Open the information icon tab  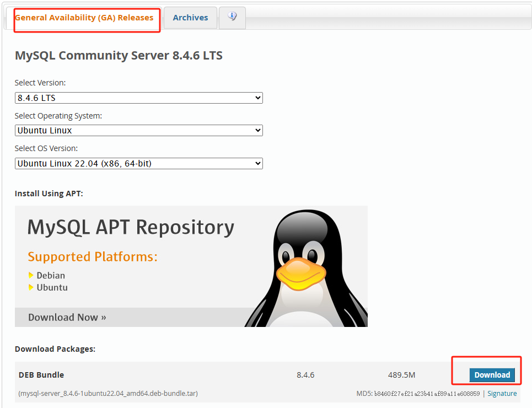(x=232, y=18)
